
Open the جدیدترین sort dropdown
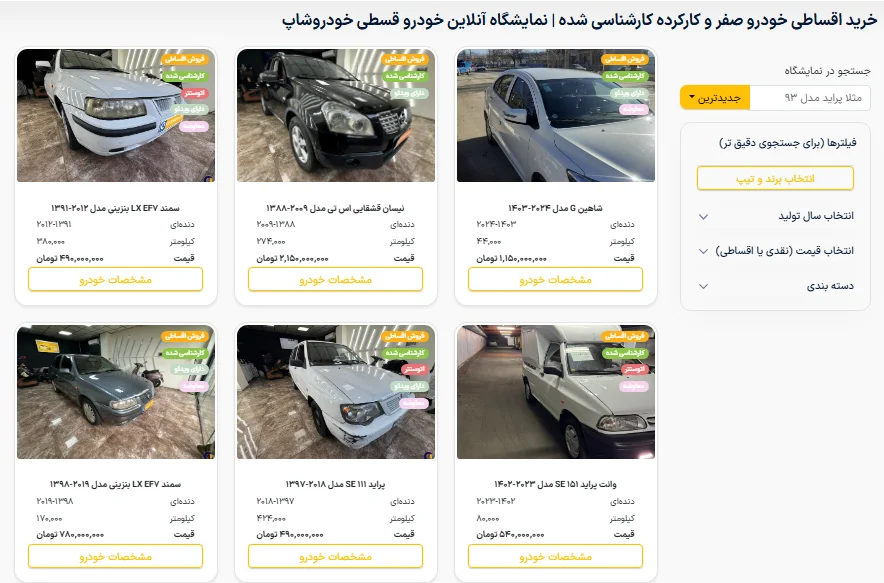click(715, 98)
